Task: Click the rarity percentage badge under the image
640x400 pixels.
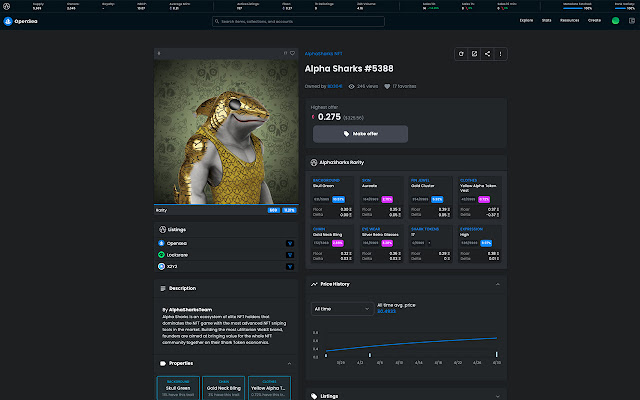Action: pyautogui.click(x=289, y=210)
